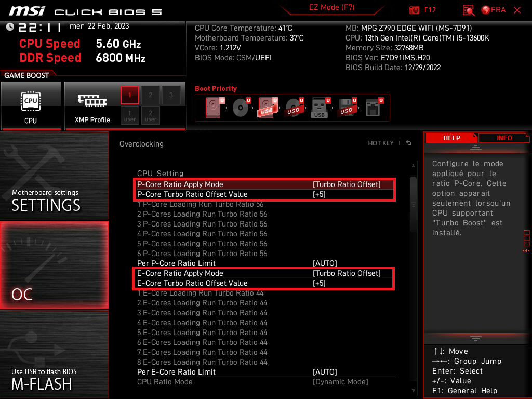
Task: Switch to the HELP tab
Action: point(451,138)
